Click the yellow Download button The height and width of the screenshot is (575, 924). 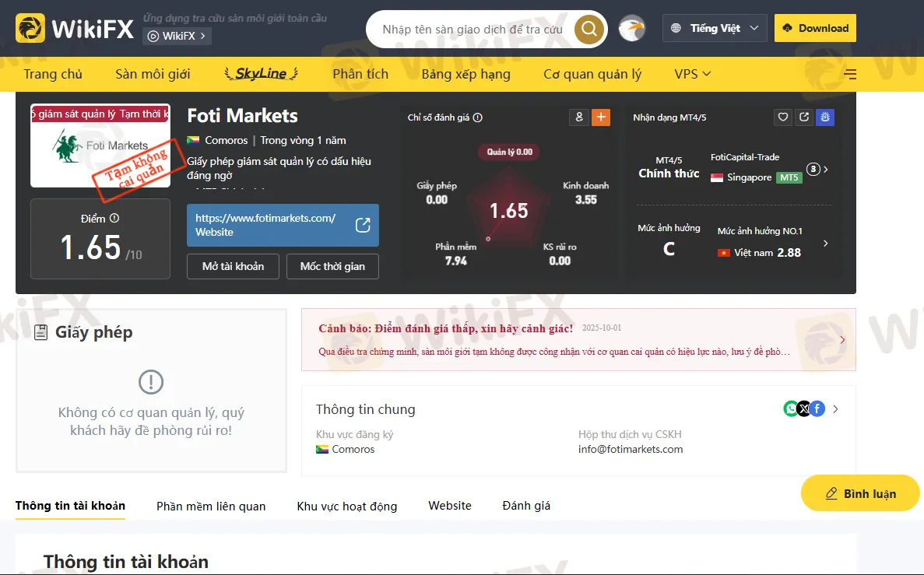tap(815, 28)
